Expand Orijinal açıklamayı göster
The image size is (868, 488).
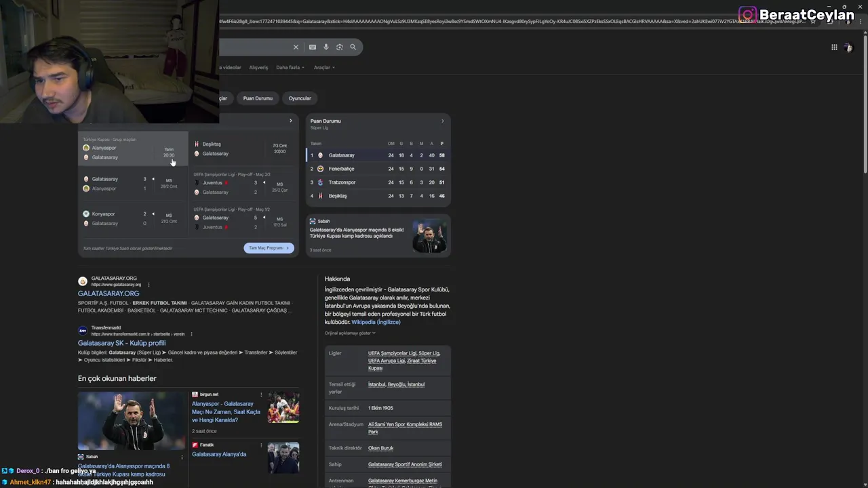click(x=350, y=333)
